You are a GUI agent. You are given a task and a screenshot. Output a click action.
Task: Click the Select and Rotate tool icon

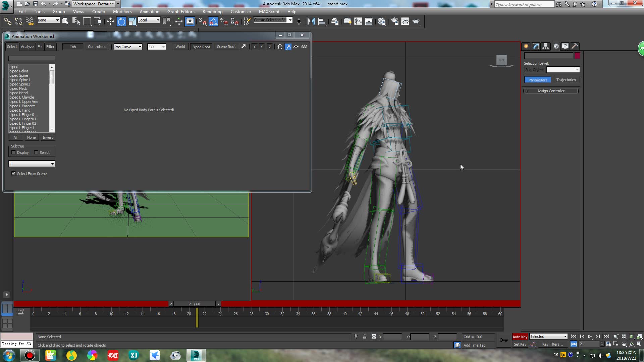click(122, 21)
